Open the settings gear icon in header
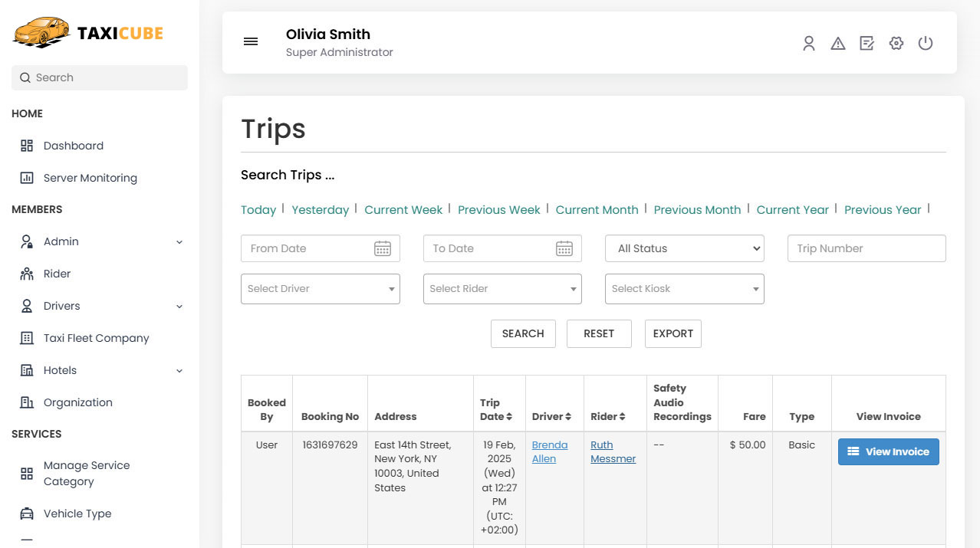The width and height of the screenshot is (980, 548). tap(896, 44)
